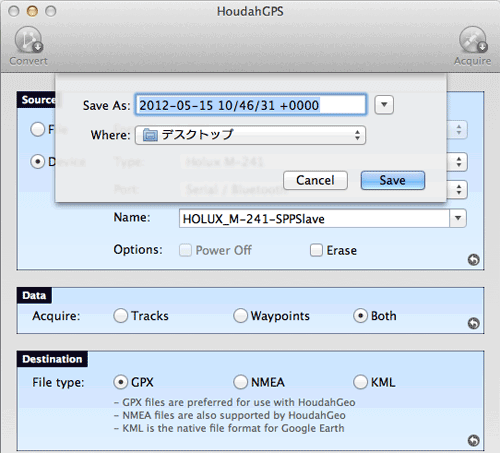Choose NMEA file type
The width and height of the screenshot is (500, 453).
pos(240,382)
